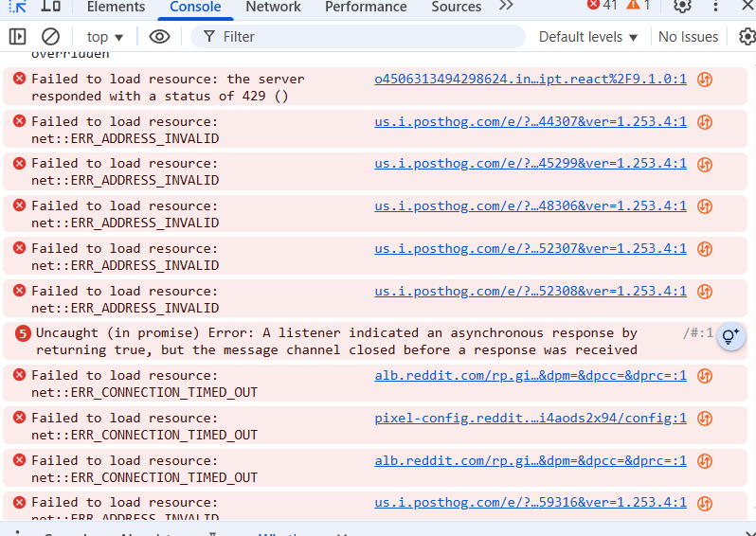Click the 1 warning counter
This screenshot has width=756, height=536.
639,6
